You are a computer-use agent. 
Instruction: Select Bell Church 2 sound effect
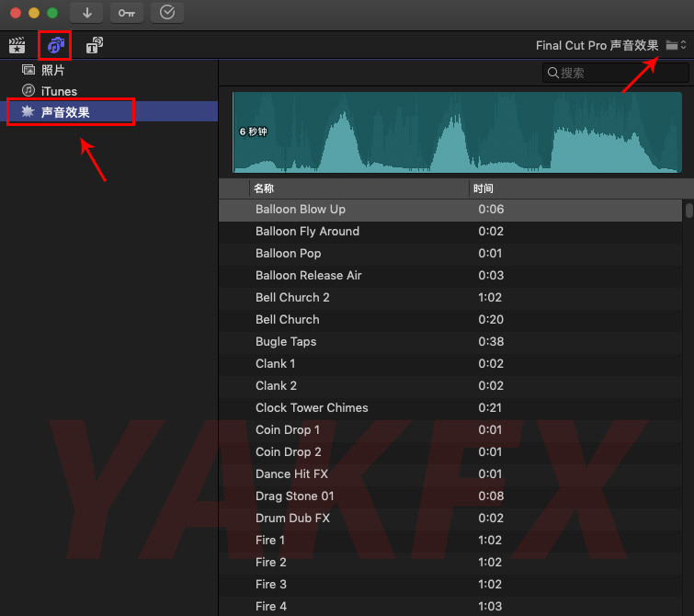tap(450, 298)
